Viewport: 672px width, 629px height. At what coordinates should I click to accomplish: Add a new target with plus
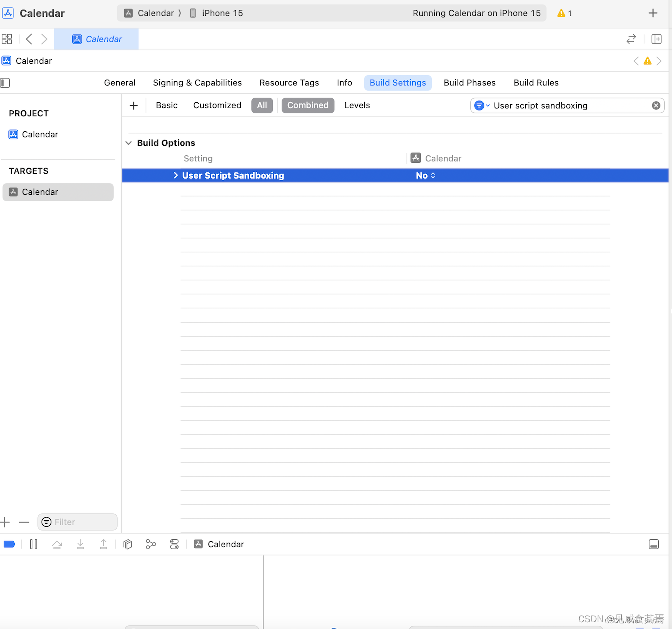point(5,522)
